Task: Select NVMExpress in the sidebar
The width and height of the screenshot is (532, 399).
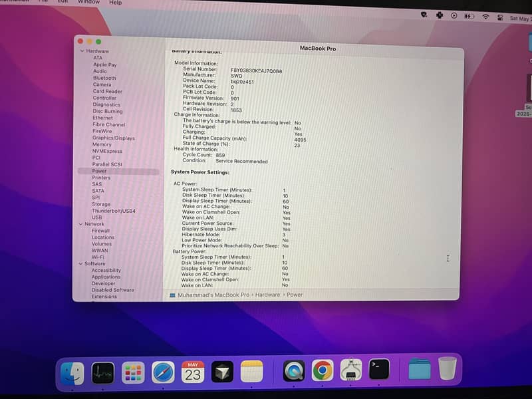Action: pyautogui.click(x=107, y=151)
